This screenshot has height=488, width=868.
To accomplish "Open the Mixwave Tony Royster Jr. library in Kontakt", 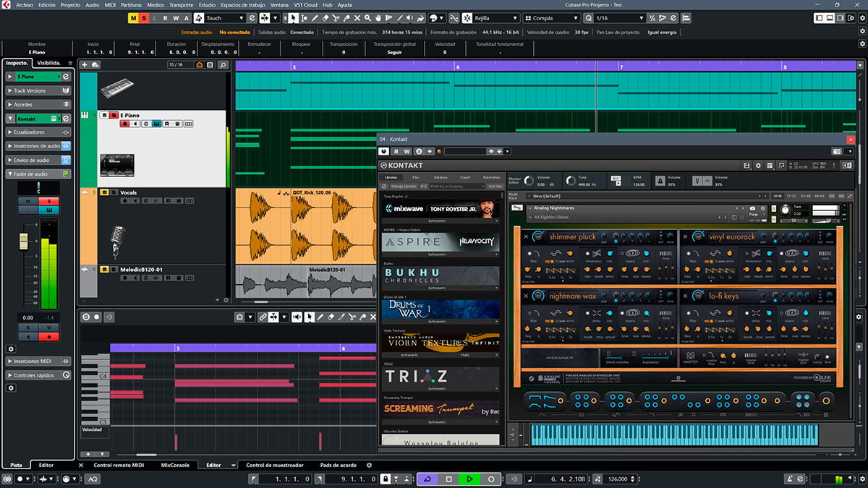I will pos(441,209).
